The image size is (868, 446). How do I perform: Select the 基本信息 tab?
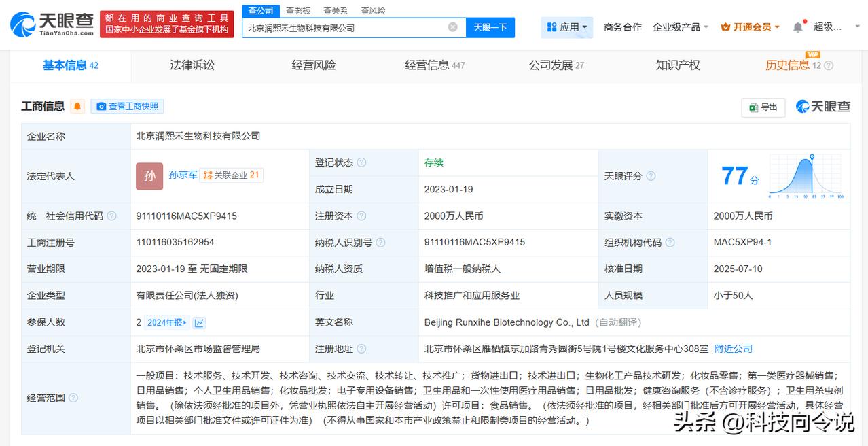71,65
